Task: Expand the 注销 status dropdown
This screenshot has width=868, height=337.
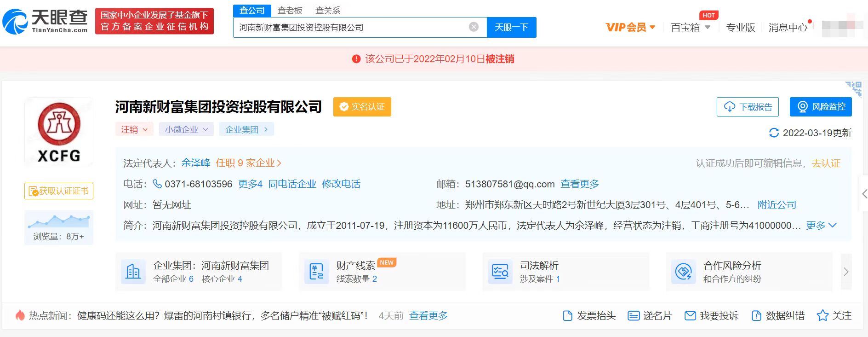Action: click(134, 129)
